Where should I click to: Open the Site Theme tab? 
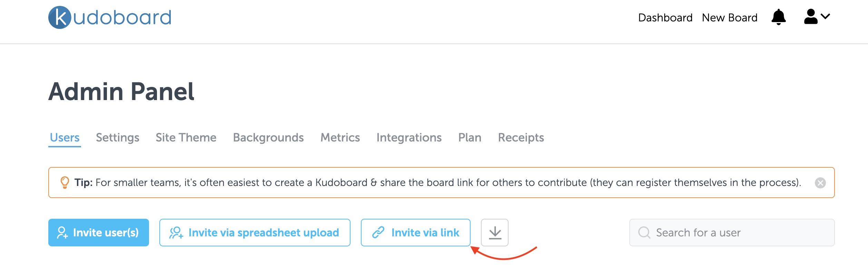click(x=186, y=138)
